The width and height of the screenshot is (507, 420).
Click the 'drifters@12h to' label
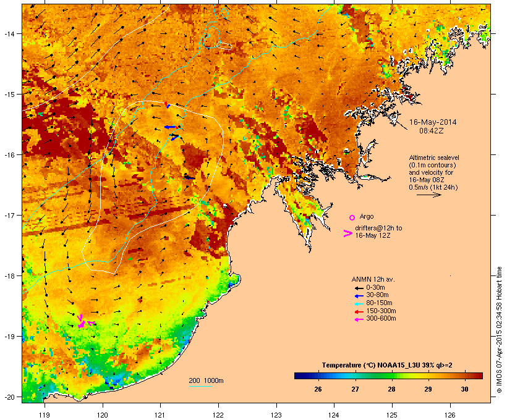pyautogui.click(x=378, y=228)
